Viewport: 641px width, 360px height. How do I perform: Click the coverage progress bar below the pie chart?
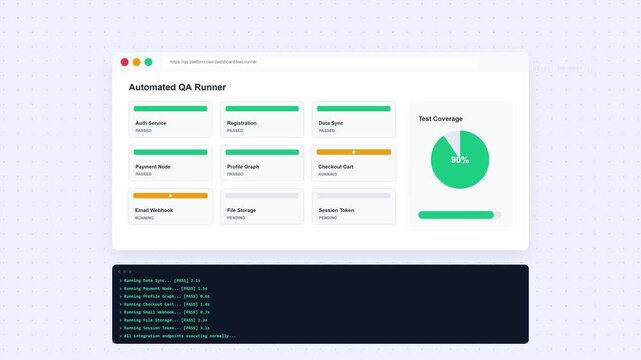coord(459,215)
